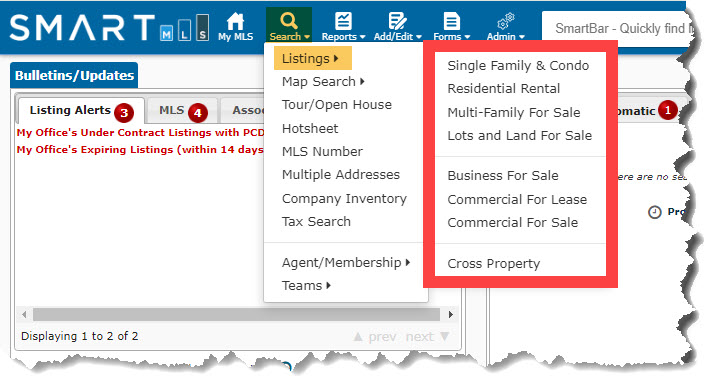Image resolution: width=704 pixels, height=377 pixels.
Task: Expand the Listings submenu
Action: pos(312,58)
